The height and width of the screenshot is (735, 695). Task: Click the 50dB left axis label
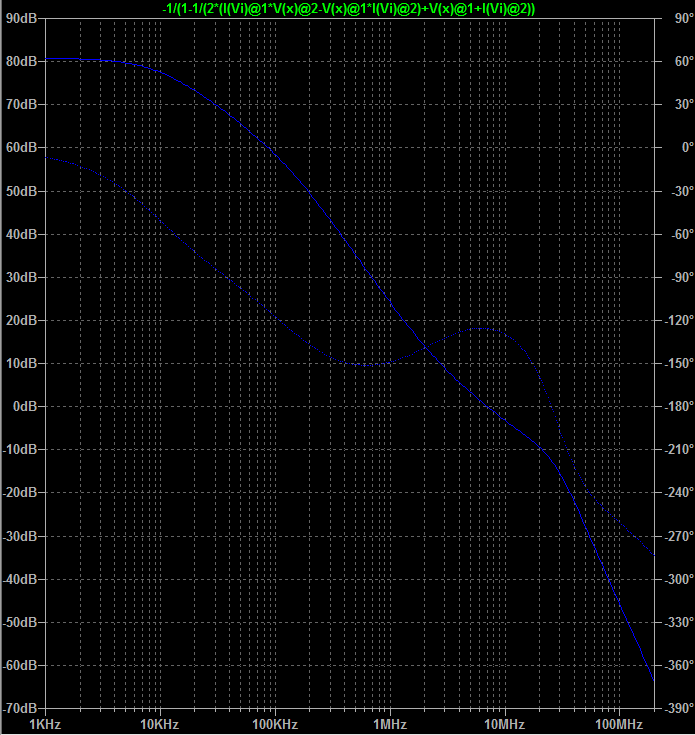[22, 191]
